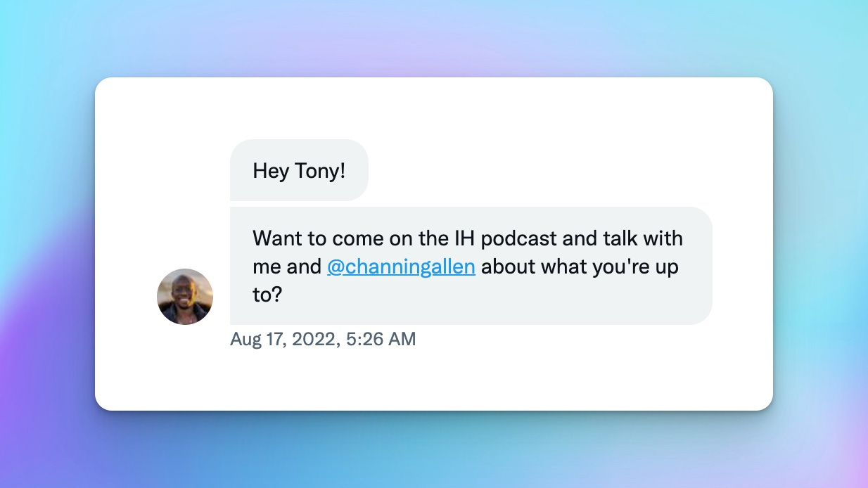Click the trailing "to?" on the last line
Image resolution: width=868 pixels, height=488 pixels.
[267, 295]
